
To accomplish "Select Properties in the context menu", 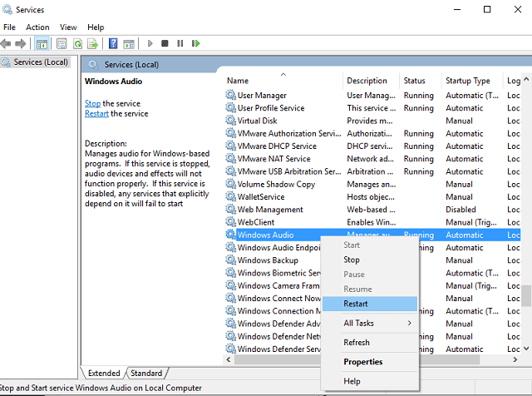I will pyautogui.click(x=363, y=362).
